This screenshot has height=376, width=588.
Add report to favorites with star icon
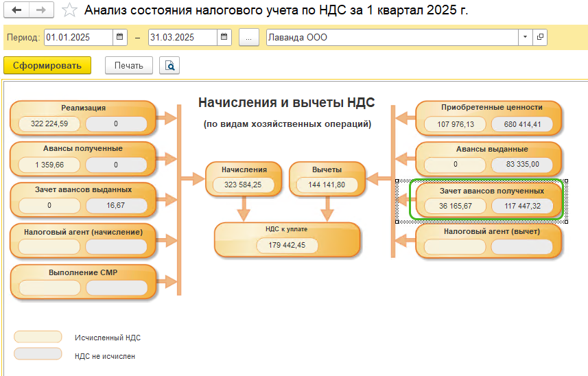[69, 10]
